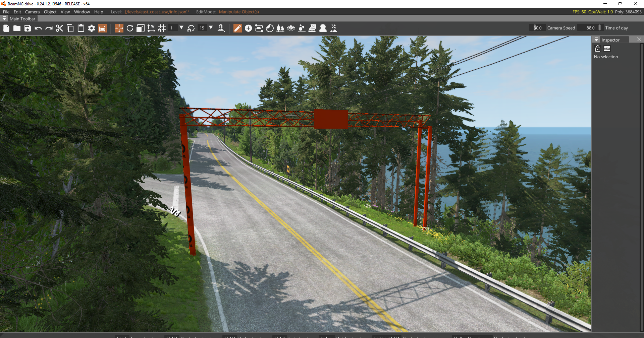Open the File menu
This screenshot has width=644, height=338.
(x=6, y=12)
